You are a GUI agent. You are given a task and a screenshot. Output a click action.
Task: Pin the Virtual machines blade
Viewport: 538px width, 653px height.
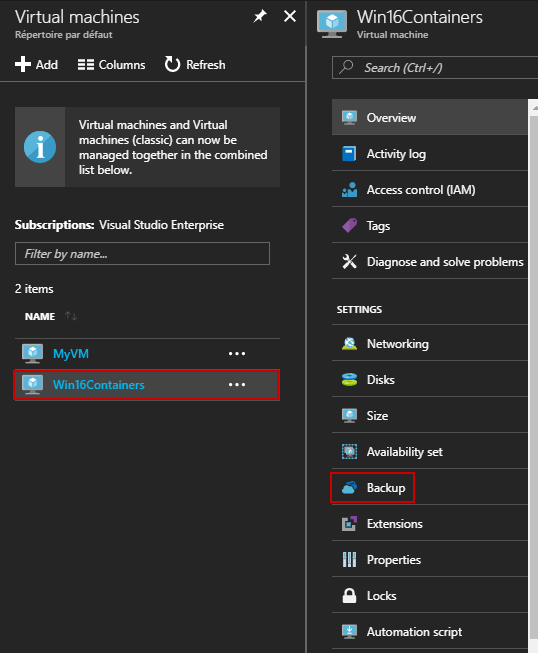point(260,17)
